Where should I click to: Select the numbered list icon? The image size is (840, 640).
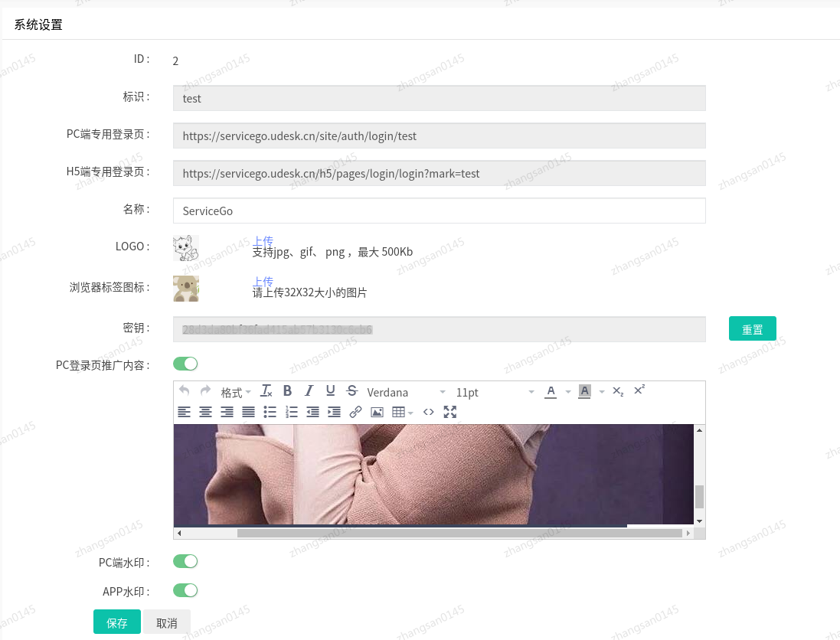(x=290, y=412)
